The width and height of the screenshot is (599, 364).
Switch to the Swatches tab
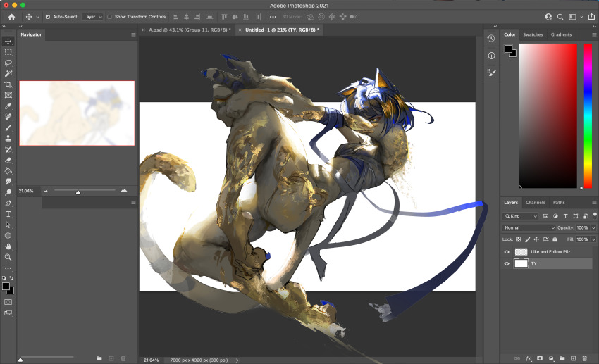click(x=533, y=34)
